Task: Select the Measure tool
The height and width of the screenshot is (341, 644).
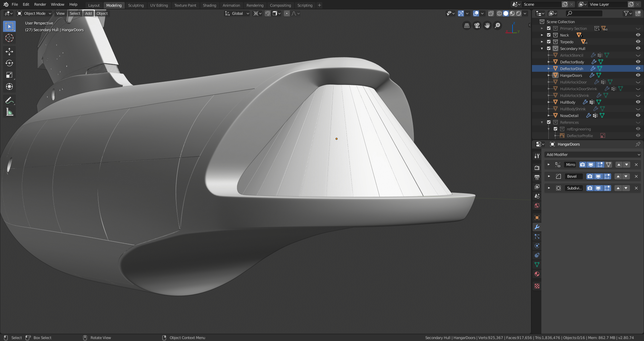Action: pyautogui.click(x=9, y=112)
